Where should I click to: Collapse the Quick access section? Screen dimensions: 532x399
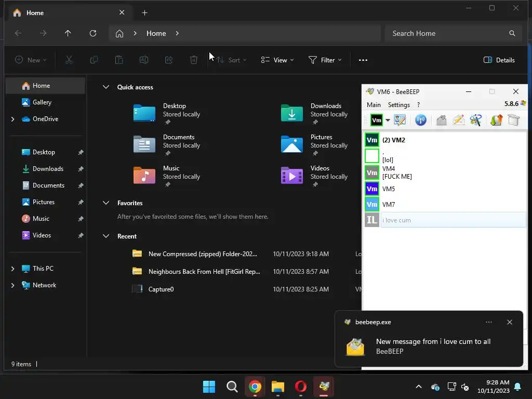coord(106,87)
